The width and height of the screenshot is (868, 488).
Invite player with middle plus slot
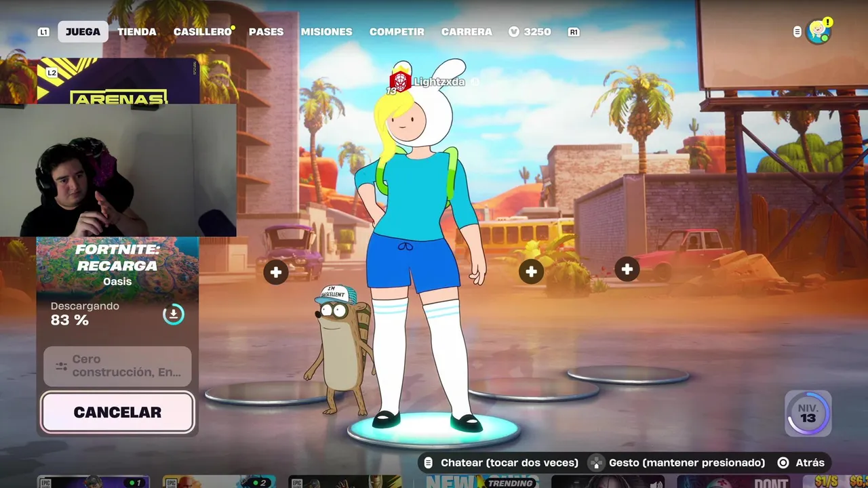click(531, 272)
